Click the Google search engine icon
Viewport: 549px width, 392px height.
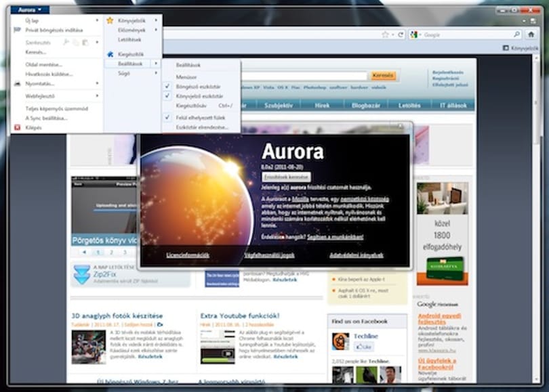pyautogui.click(x=414, y=35)
